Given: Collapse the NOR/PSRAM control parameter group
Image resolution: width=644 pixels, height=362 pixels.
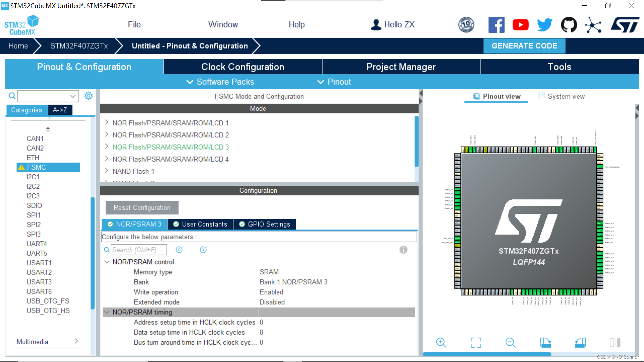Looking at the screenshot, I should 107,262.
